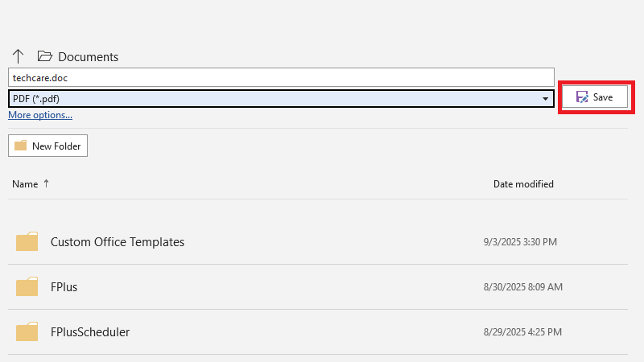
Task: Sort by the Name column header
Action: (25, 184)
